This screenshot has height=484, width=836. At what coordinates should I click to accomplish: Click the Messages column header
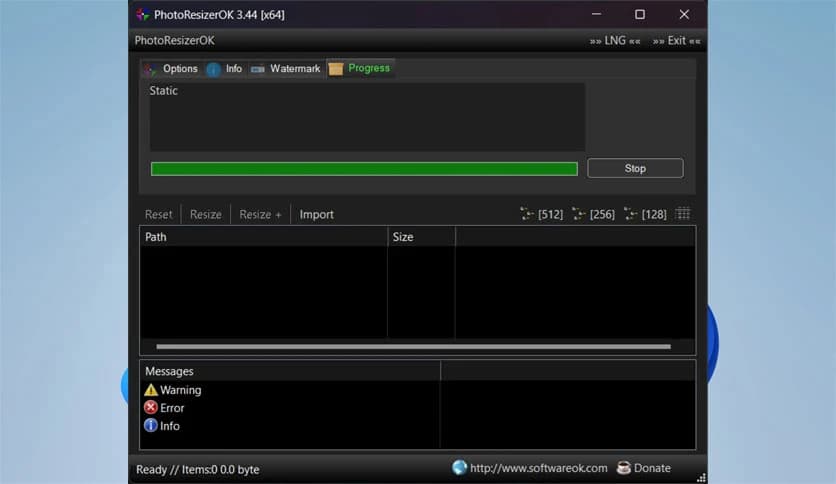(x=290, y=371)
